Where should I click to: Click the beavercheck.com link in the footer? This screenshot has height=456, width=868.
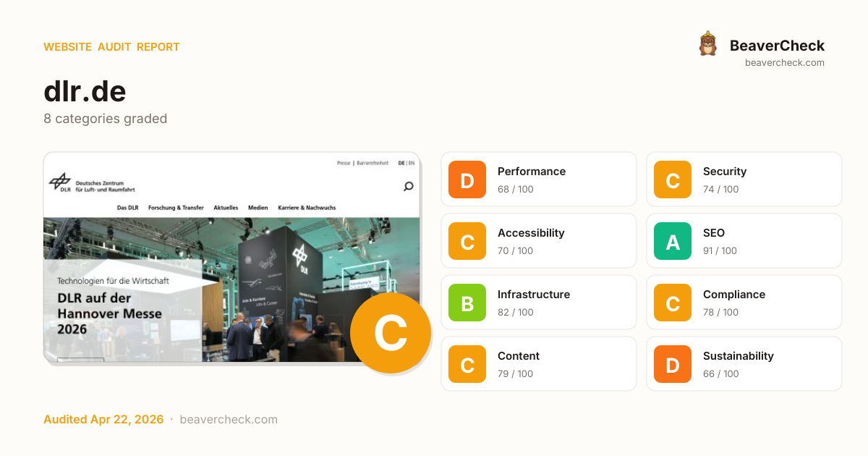click(229, 419)
